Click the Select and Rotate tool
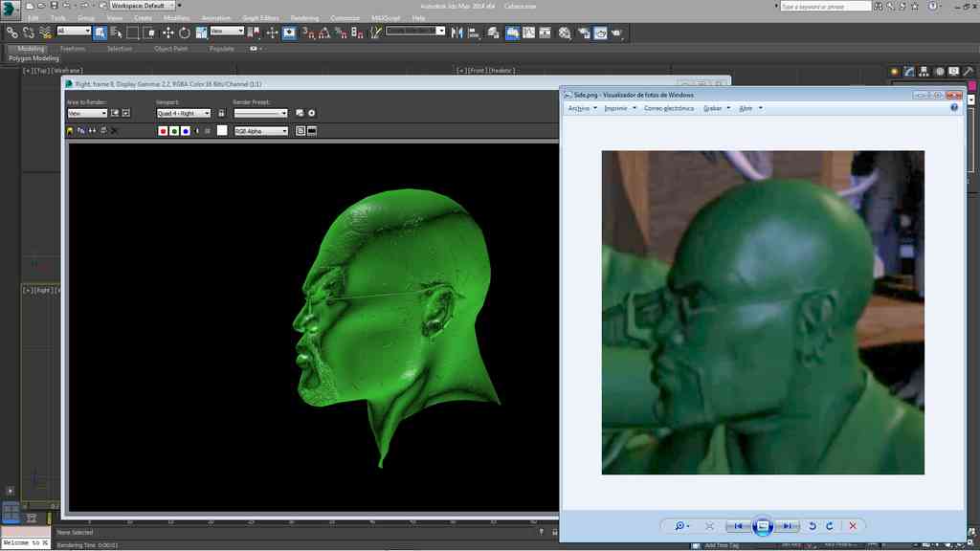Image resolution: width=980 pixels, height=551 pixels. pos(184,33)
